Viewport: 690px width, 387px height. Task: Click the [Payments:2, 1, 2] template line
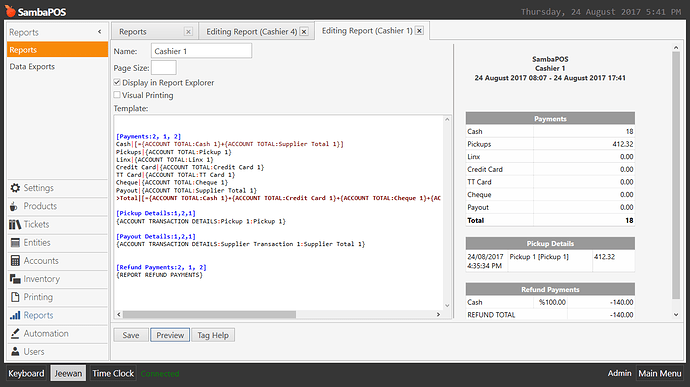click(x=149, y=136)
